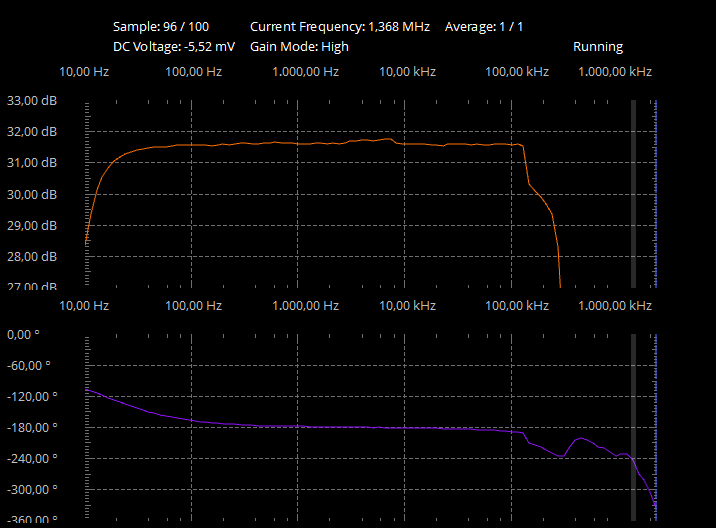Viewport: 716px width, 528px height.
Task: Click the gray frequency cursor in gain plot
Action: pos(633,194)
